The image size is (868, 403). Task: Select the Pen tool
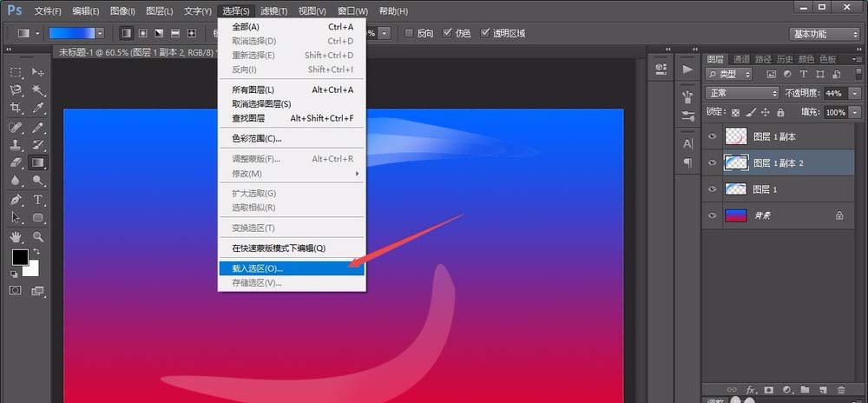pyautogui.click(x=16, y=200)
